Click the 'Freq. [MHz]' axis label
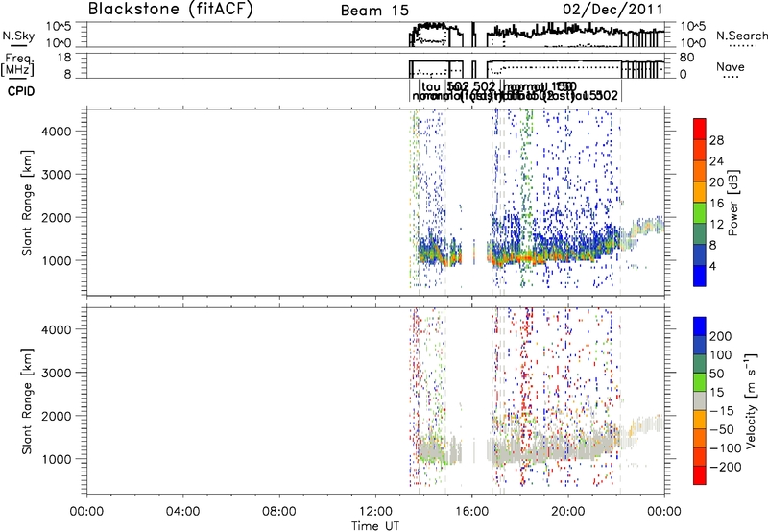The width and height of the screenshot is (768, 532). coord(18,65)
